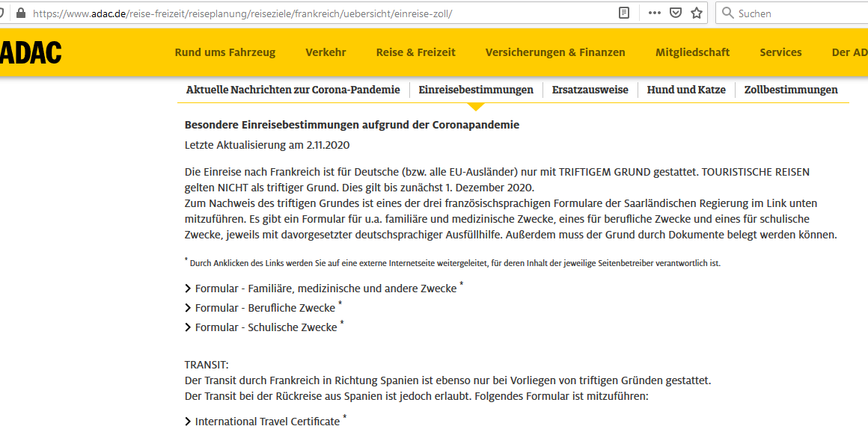Open Versicherungen & Finanzen menu
The width and height of the screenshot is (868, 435).
[555, 52]
